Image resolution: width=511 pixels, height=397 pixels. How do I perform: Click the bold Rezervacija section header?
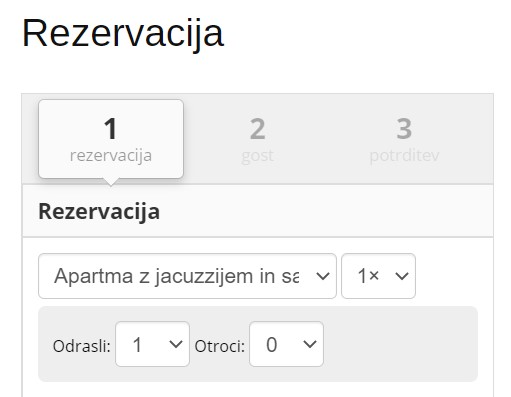coord(99,211)
